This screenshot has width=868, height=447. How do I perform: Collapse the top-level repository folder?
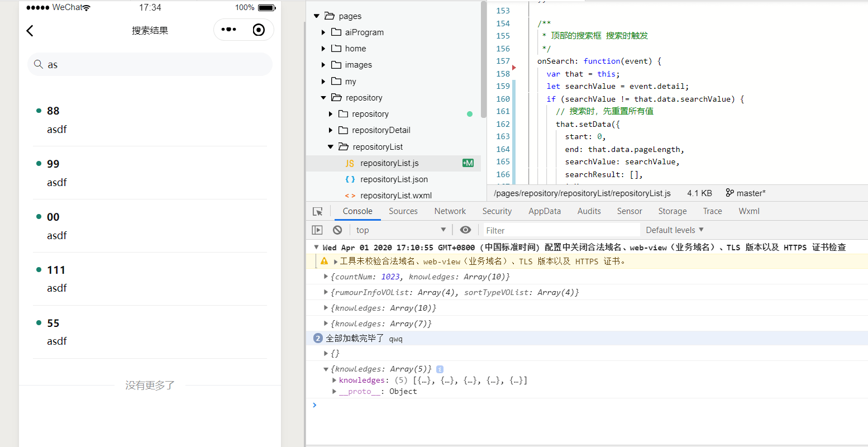[x=323, y=98]
